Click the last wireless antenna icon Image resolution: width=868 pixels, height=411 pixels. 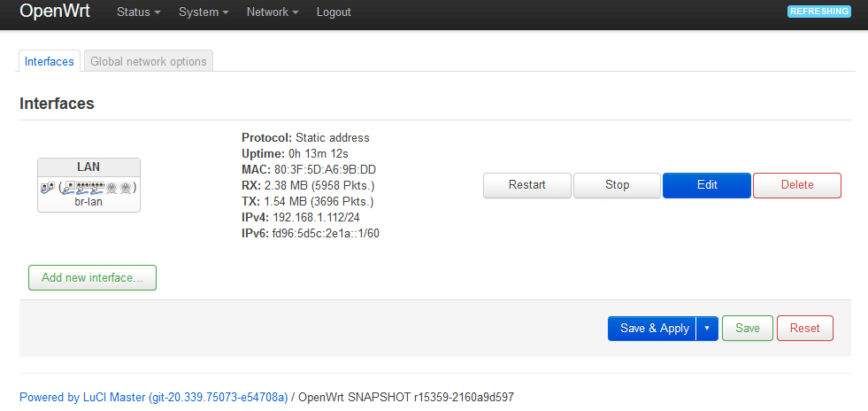125,189
